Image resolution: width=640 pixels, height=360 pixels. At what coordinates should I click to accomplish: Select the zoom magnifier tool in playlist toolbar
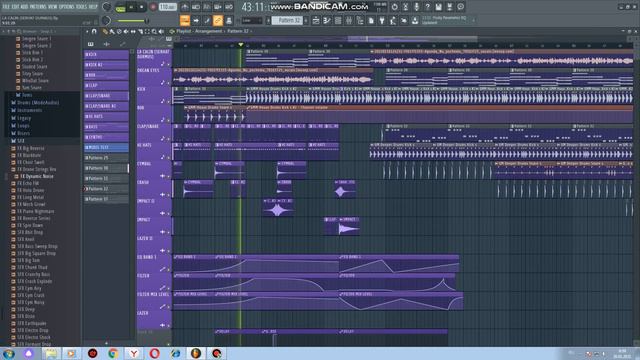coord(154,31)
